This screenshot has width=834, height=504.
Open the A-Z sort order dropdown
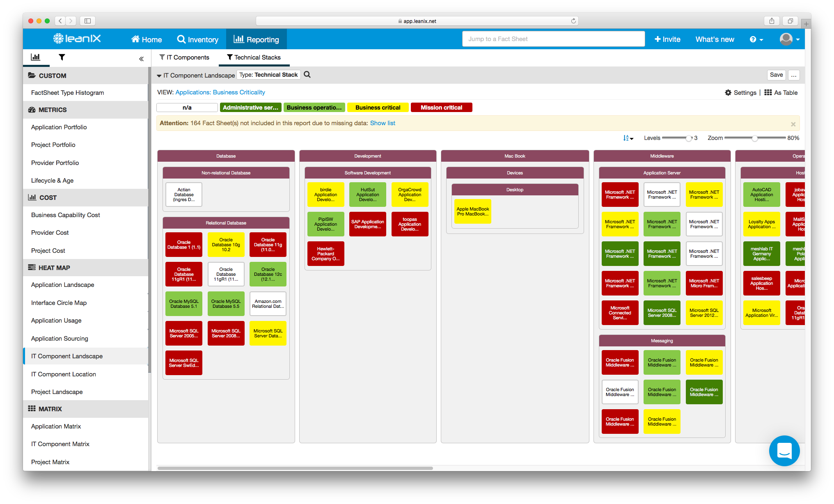click(x=628, y=138)
